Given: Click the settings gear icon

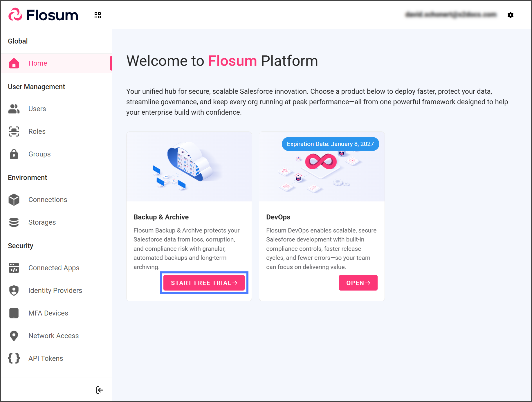Looking at the screenshot, I should [x=511, y=15].
